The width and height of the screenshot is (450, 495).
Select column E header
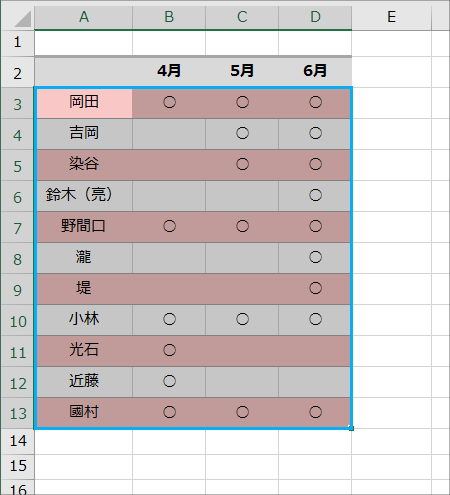coord(391,17)
